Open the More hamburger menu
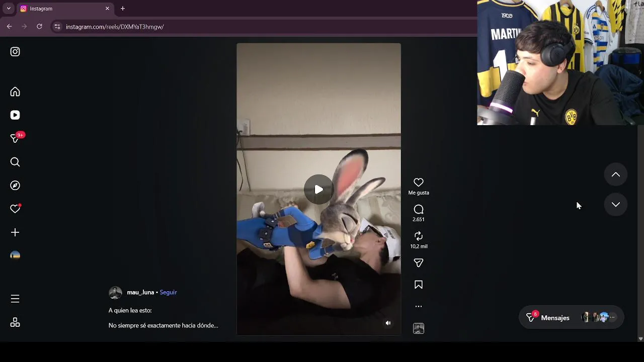Viewport: 644px width, 362px height. click(15, 299)
